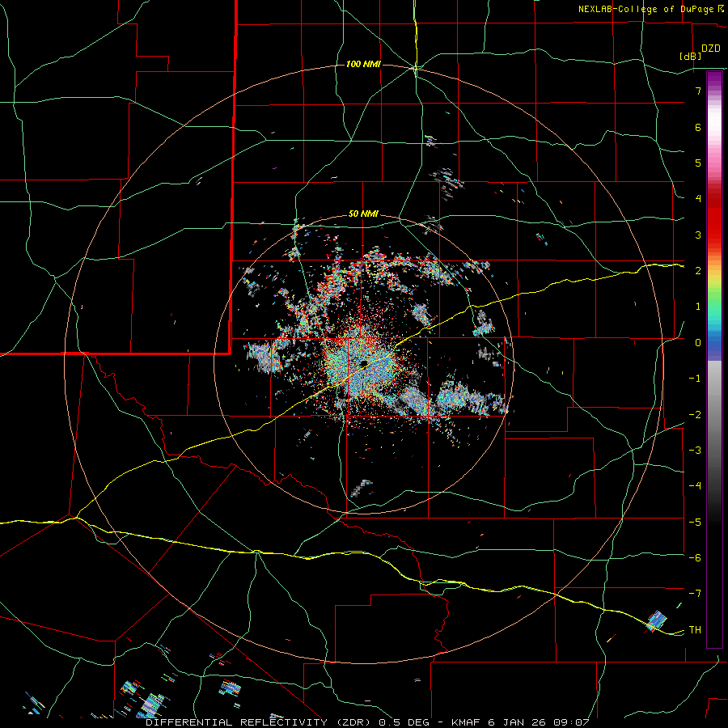Click scale value 7 on the legend
728x728 pixels.
(x=698, y=91)
